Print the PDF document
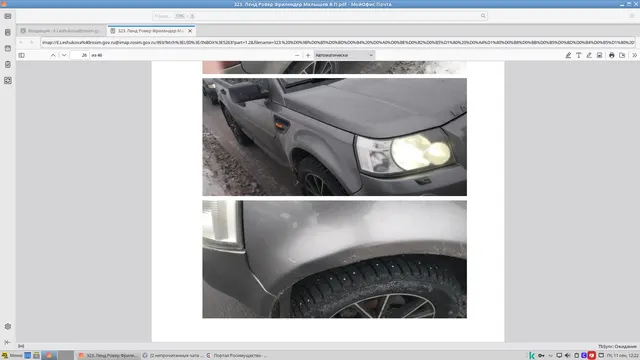Image resolution: width=640 pixels, height=360 pixels. tap(612, 55)
